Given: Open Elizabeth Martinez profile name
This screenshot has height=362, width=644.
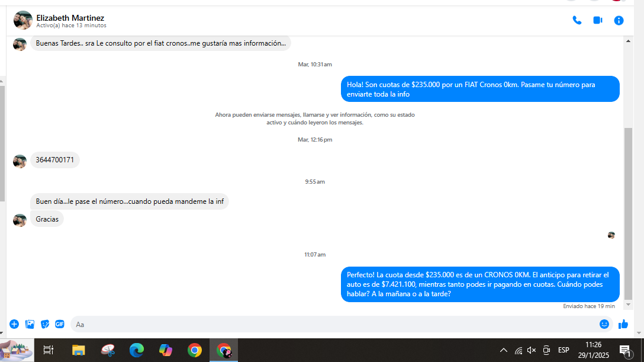Looking at the screenshot, I should point(70,18).
